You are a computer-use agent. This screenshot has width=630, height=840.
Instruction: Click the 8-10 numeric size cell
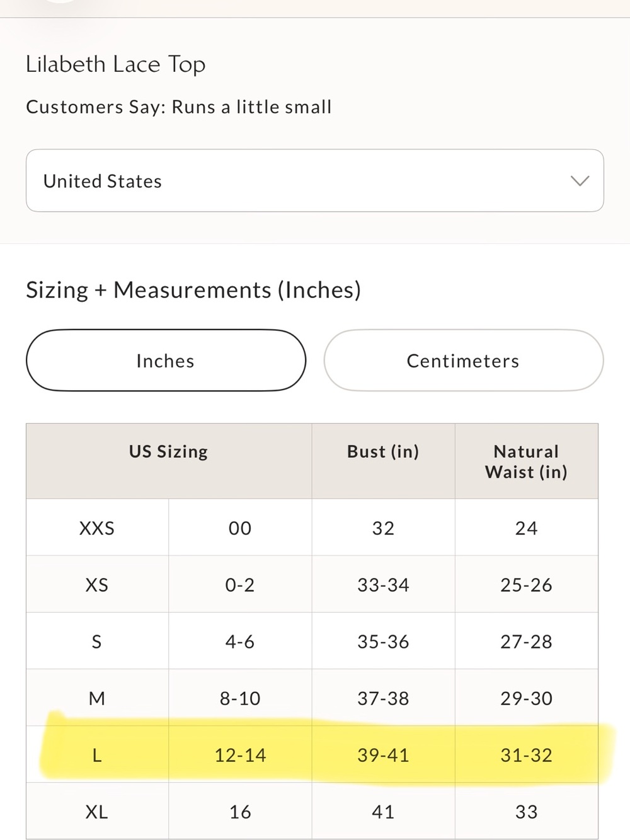240,698
